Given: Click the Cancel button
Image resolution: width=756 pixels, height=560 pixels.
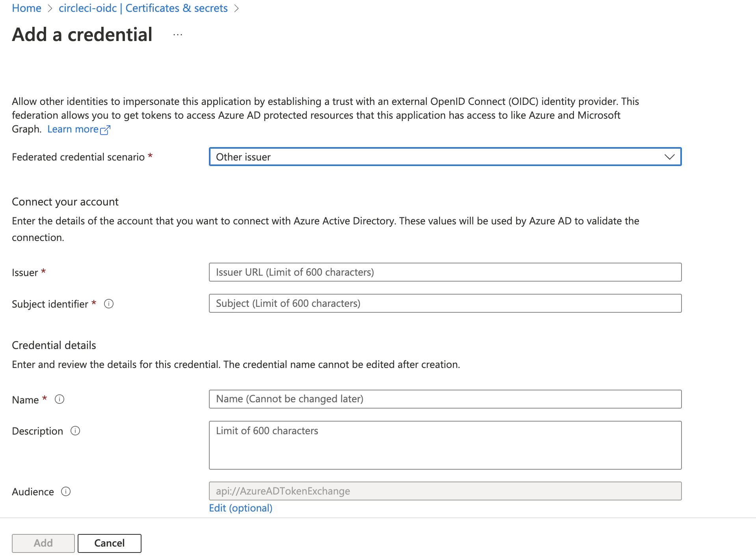Looking at the screenshot, I should pos(110,543).
